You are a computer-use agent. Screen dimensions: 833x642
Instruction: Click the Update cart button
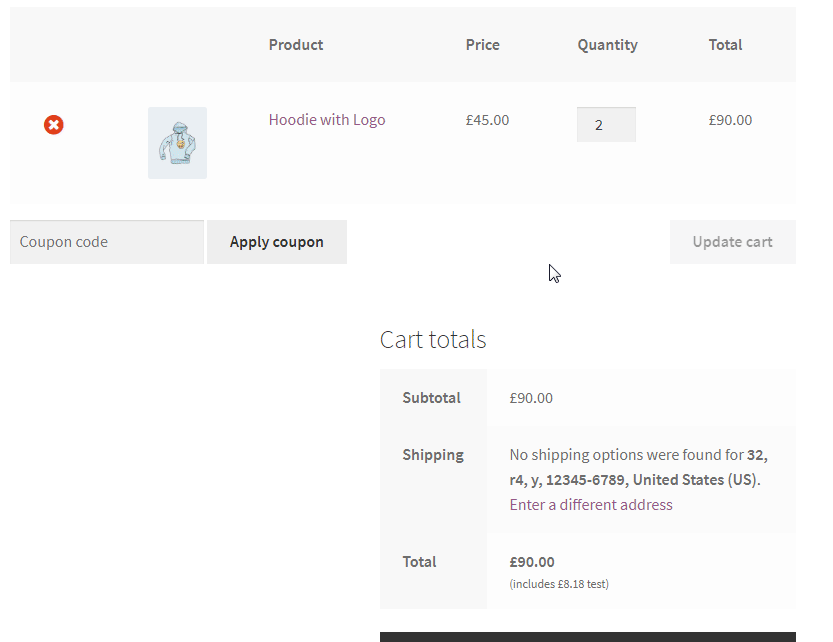pos(733,241)
